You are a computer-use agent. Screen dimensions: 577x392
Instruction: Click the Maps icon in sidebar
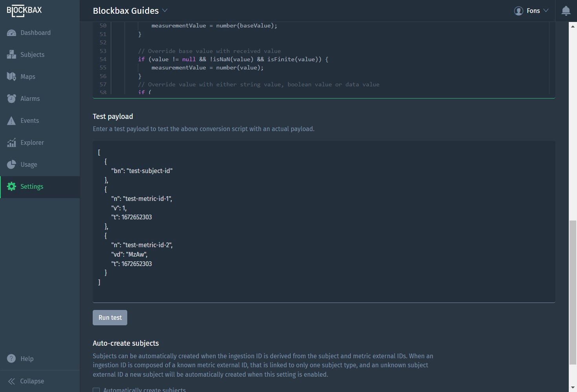click(11, 77)
